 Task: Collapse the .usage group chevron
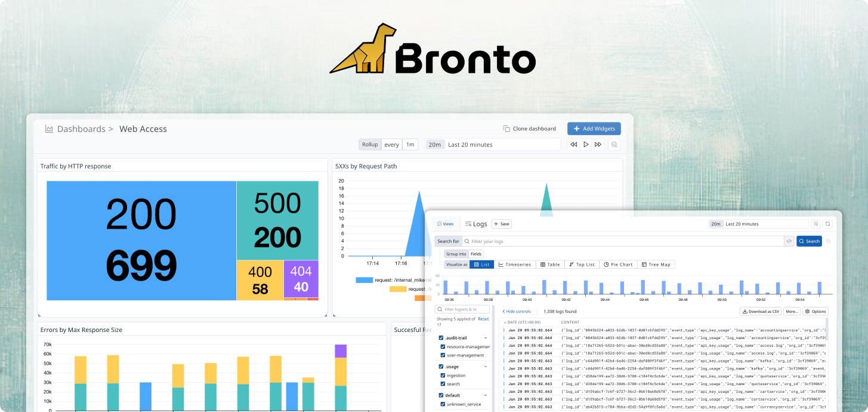click(486, 367)
